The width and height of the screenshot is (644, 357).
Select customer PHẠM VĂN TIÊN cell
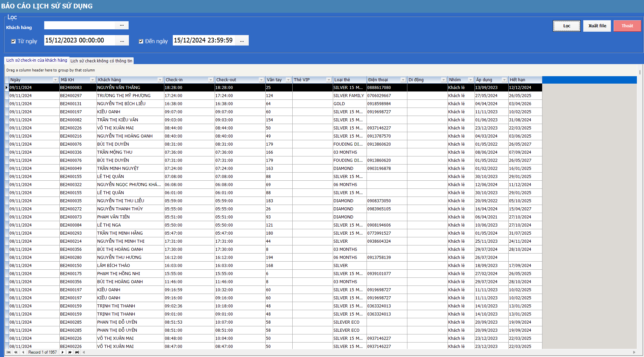[x=130, y=217]
